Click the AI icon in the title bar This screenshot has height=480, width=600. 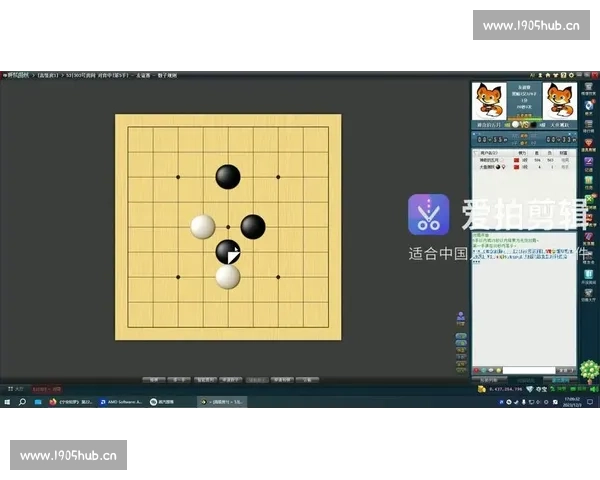532,75
